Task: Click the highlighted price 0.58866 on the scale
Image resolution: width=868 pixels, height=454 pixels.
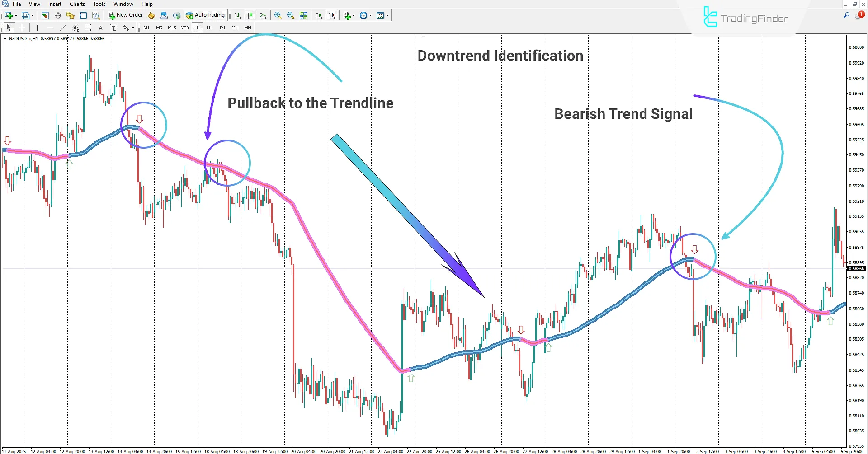Action: coord(857,268)
